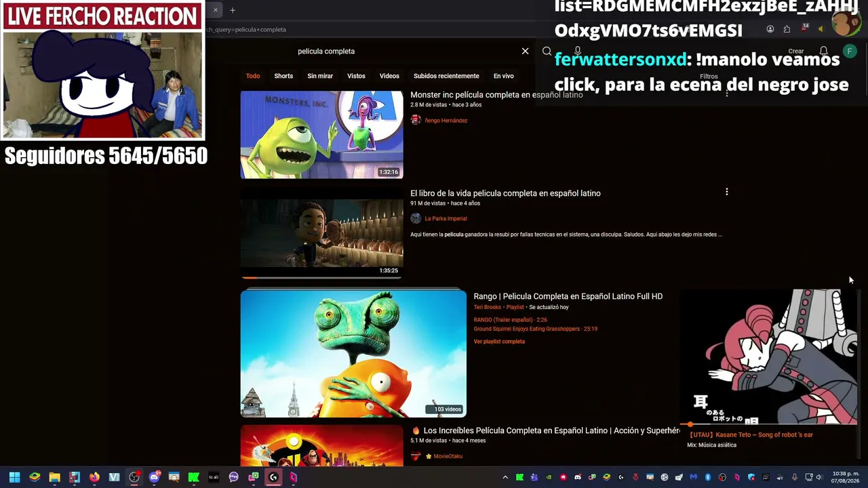This screenshot has height=488, width=868.
Task: Open the c.ai app in the taskbar
Action: coord(214,477)
